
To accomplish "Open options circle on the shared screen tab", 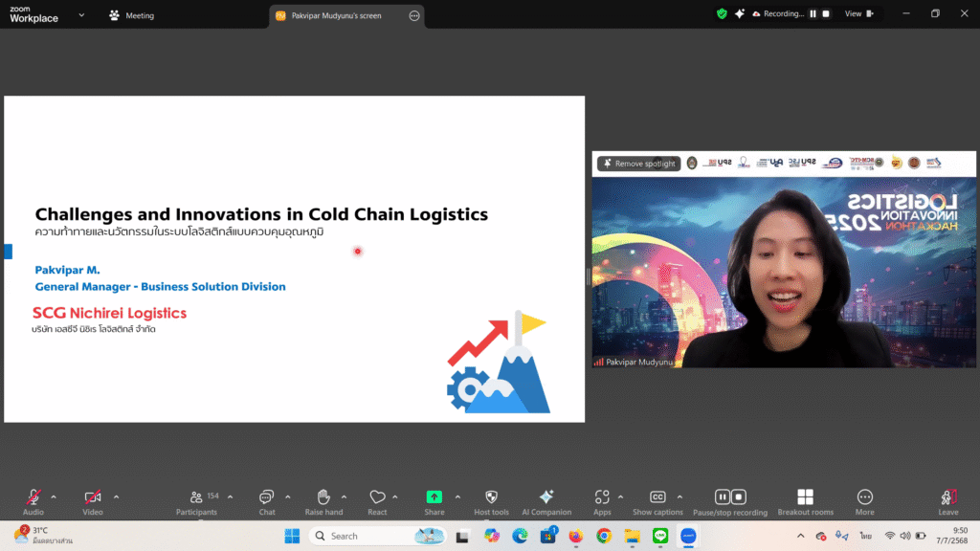I will click(x=414, y=15).
